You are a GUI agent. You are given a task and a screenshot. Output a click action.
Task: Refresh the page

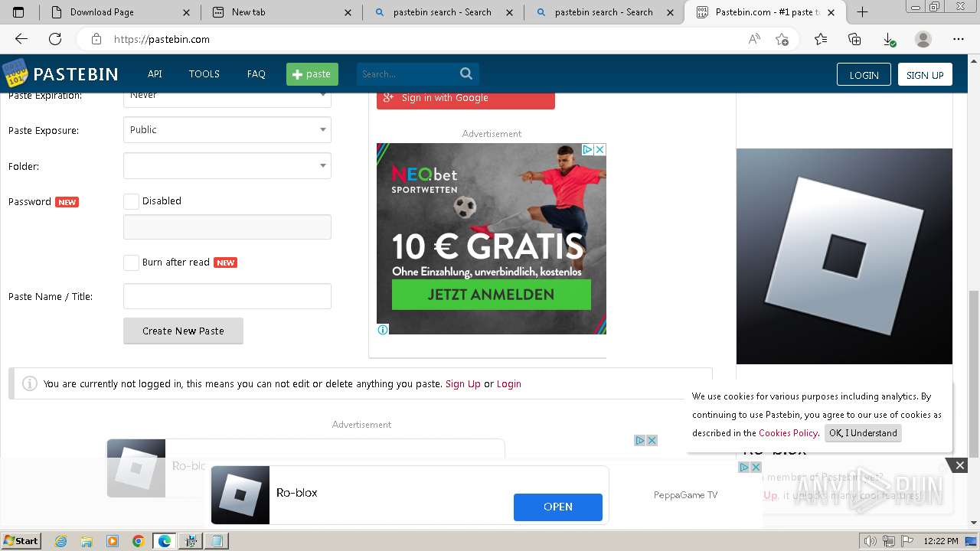coord(55,39)
